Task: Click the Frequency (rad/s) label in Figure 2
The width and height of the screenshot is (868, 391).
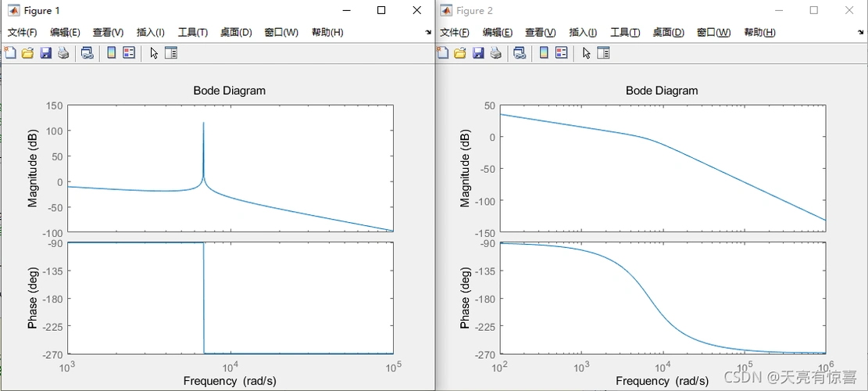Action: point(662,381)
